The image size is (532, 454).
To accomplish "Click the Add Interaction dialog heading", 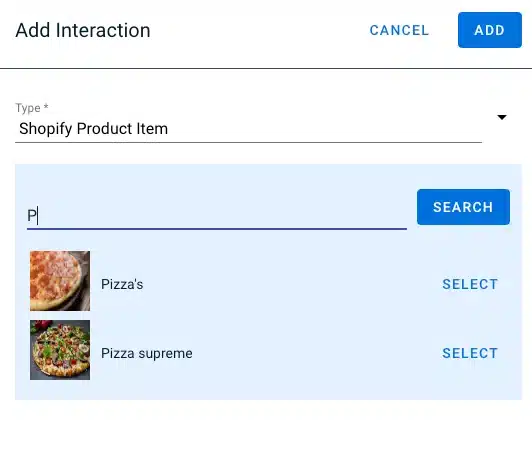I will [x=83, y=30].
